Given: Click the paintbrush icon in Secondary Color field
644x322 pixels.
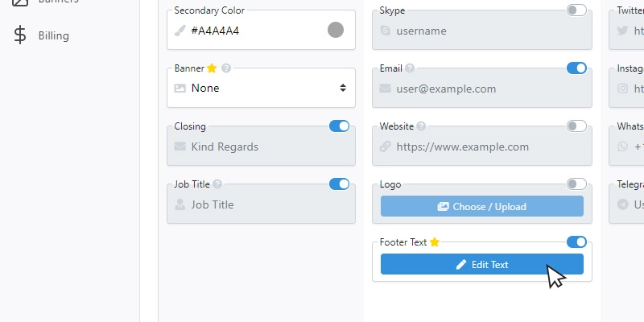Looking at the screenshot, I should (180, 31).
